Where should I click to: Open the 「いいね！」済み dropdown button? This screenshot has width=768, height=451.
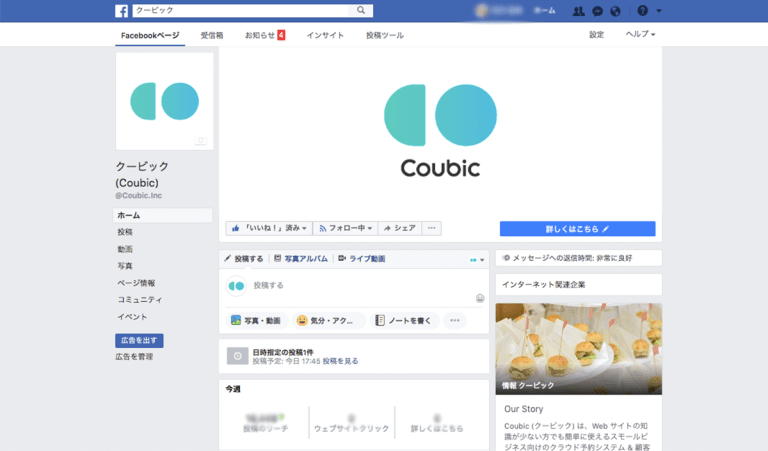tap(269, 228)
